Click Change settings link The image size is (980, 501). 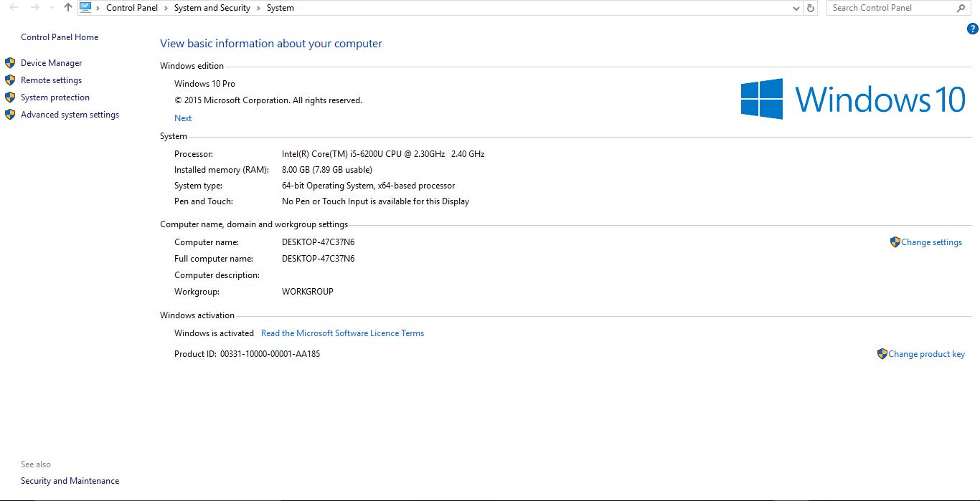click(931, 242)
